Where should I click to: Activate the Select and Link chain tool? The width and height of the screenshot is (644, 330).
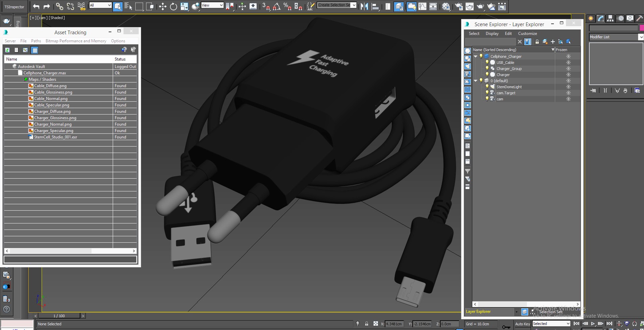[59, 6]
